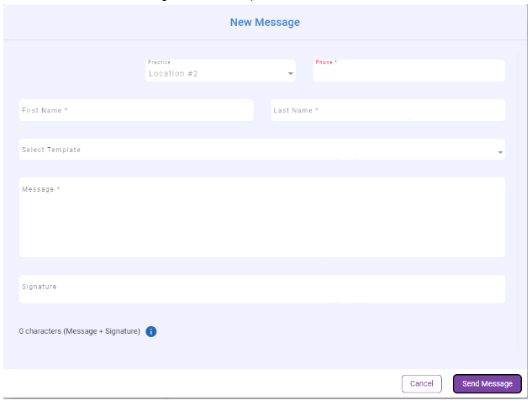Click the Signature label text
Viewport: 532px width, 401px height.
tap(40, 287)
